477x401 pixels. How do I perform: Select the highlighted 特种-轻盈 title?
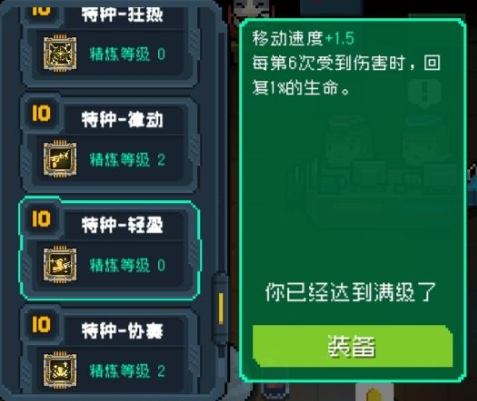point(122,225)
